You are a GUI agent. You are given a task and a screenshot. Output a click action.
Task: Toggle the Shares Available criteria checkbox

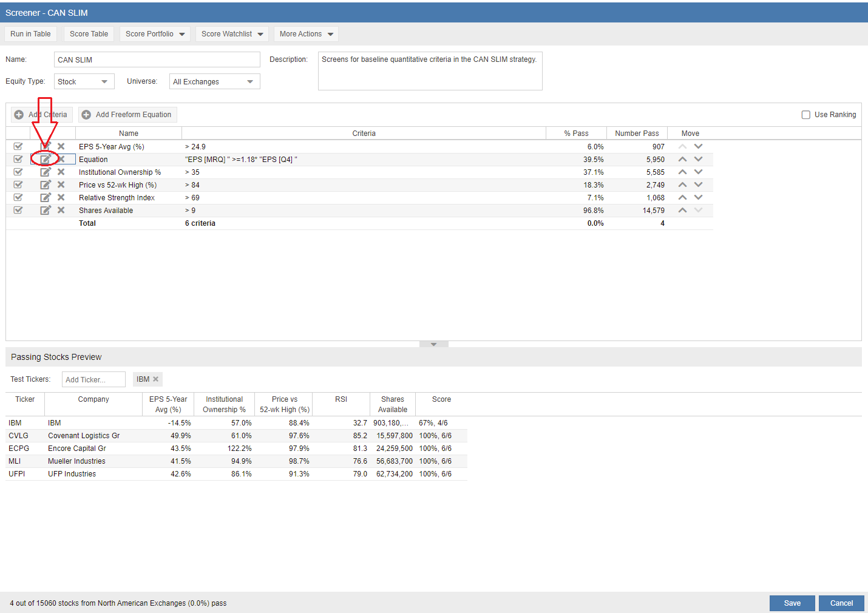[18, 211]
